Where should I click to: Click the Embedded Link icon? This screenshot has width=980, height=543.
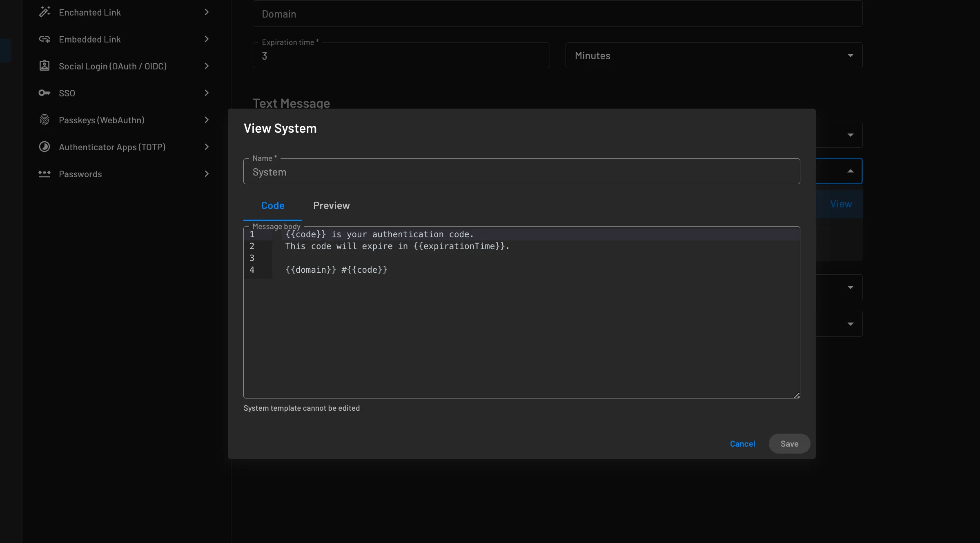[x=45, y=39]
